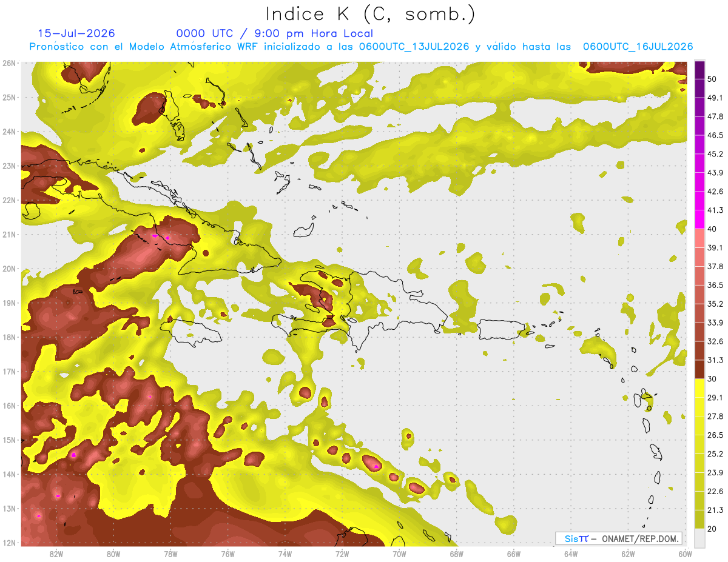Select the date label "15-Jul-2026"
Viewport: 728px width, 562px height.
[x=76, y=33]
